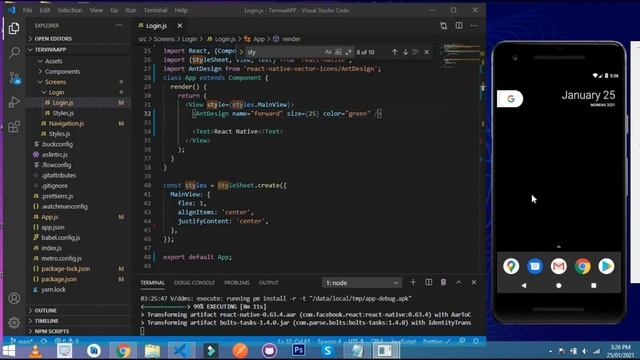
Task: Open the Explorer view in activity bar
Action: [x=14, y=28]
